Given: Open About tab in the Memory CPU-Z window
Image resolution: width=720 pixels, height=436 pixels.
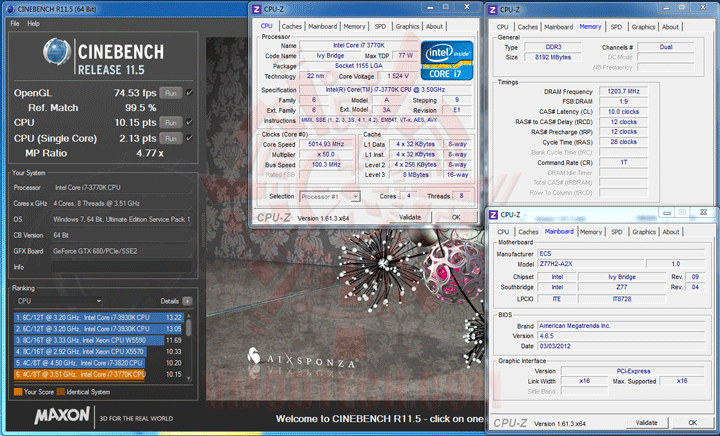Looking at the screenshot, I should coord(670,27).
